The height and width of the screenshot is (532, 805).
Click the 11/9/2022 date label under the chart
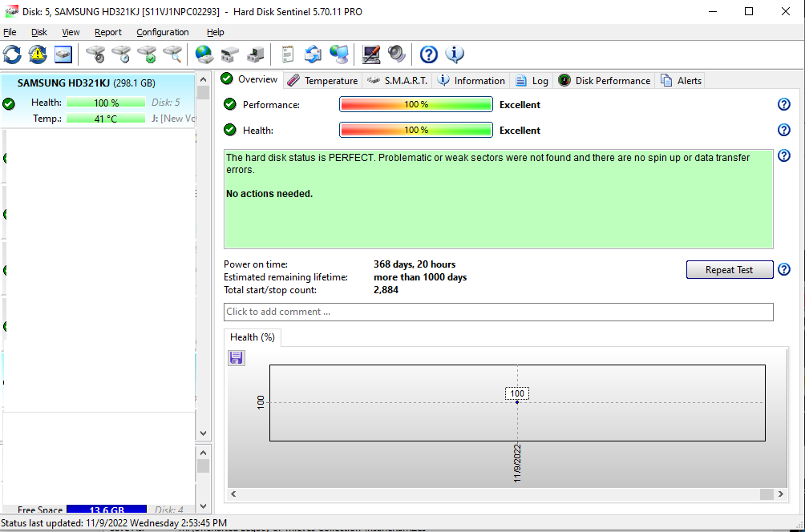(x=517, y=463)
